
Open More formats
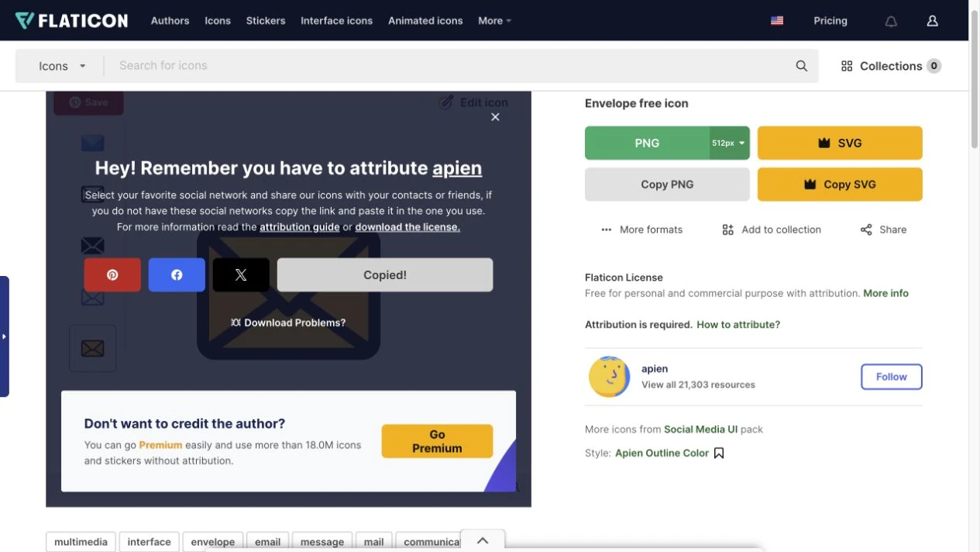(642, 229)
